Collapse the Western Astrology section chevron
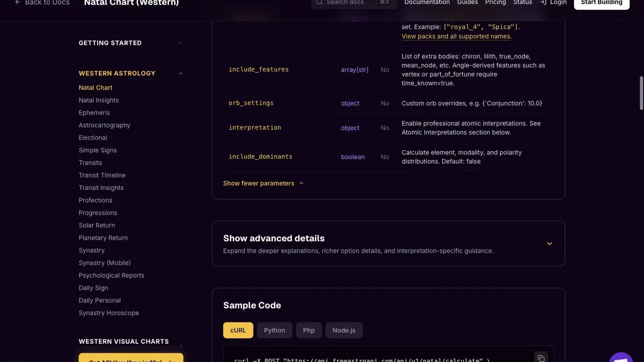The image size is (644, 362). tap(180, 73)
